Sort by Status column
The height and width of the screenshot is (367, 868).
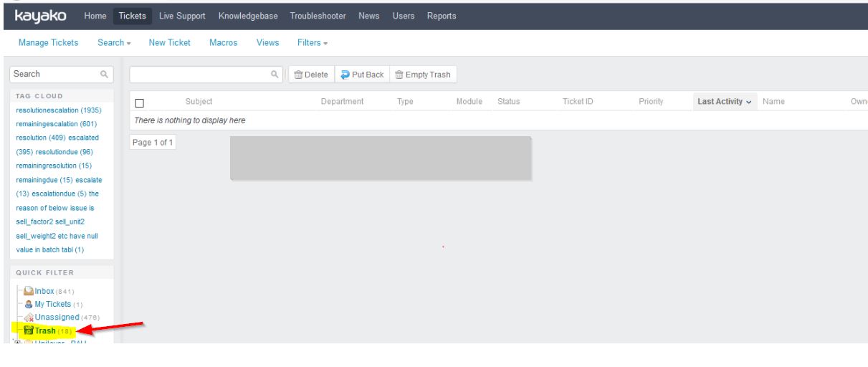508,102
